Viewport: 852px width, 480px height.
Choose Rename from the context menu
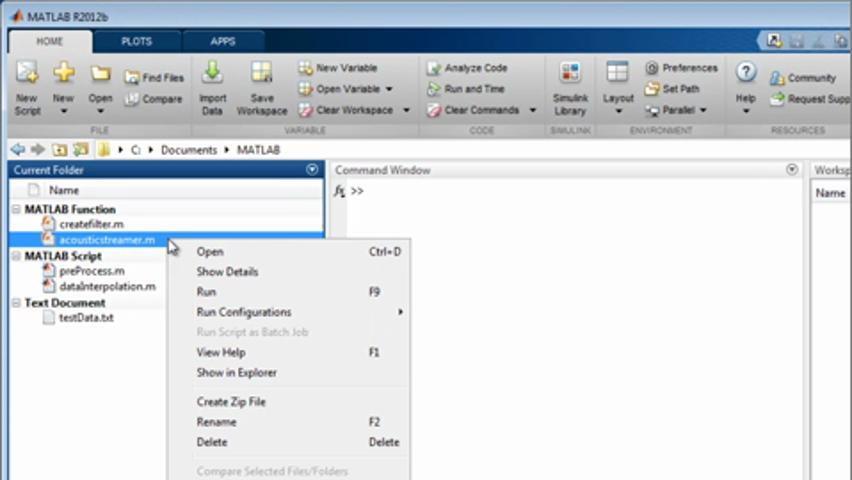coord(289,422)
